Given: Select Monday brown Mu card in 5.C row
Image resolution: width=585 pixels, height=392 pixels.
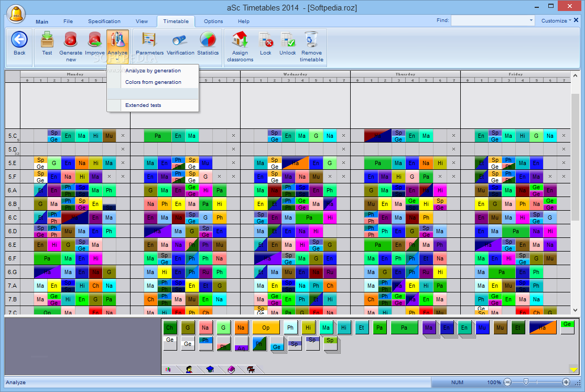Looking at the screenshot, I should tap(109, 136).
